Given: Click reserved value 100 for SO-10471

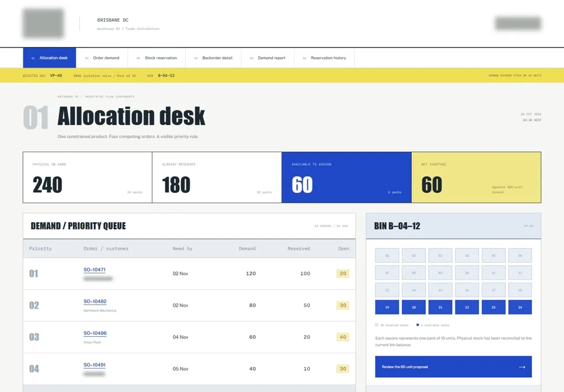Looking at the screenshot, I should pyautogui.click(x=305, y=273).
